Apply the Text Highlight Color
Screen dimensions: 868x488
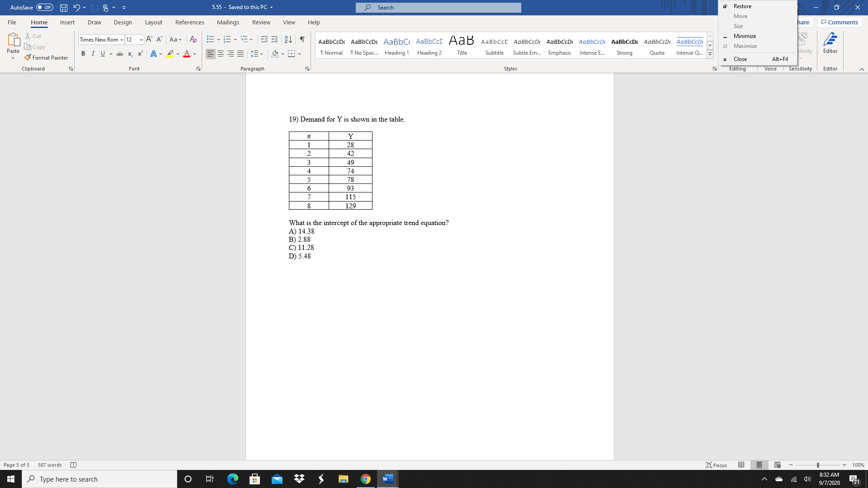tap(170, 54)
